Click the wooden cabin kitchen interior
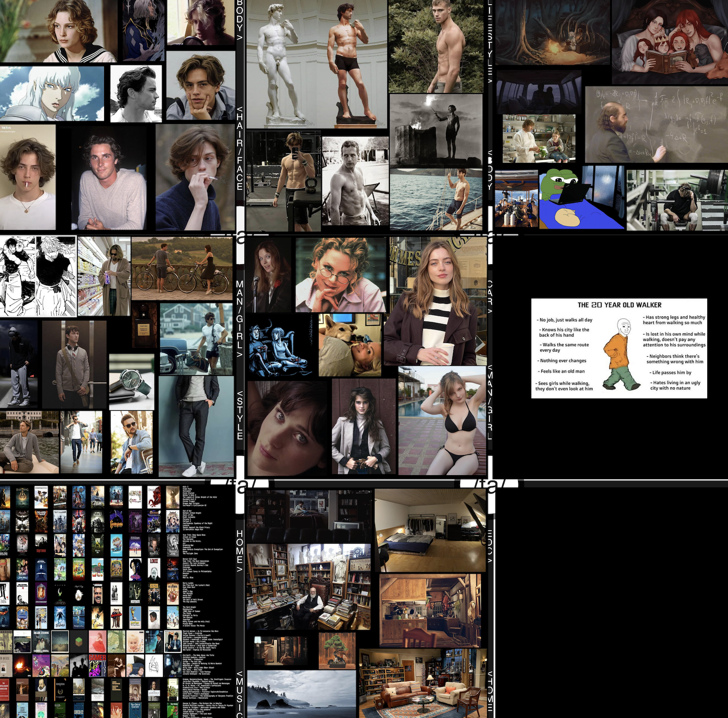This screenshot has height=718, width=728. click(x=430, y=610)
